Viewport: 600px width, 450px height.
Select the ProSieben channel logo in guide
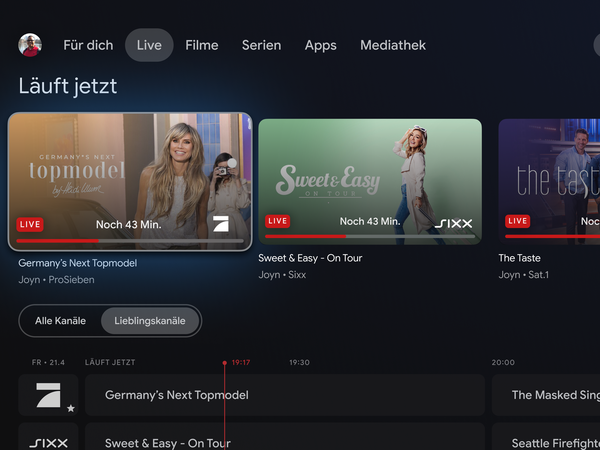(x=48, y=395)
